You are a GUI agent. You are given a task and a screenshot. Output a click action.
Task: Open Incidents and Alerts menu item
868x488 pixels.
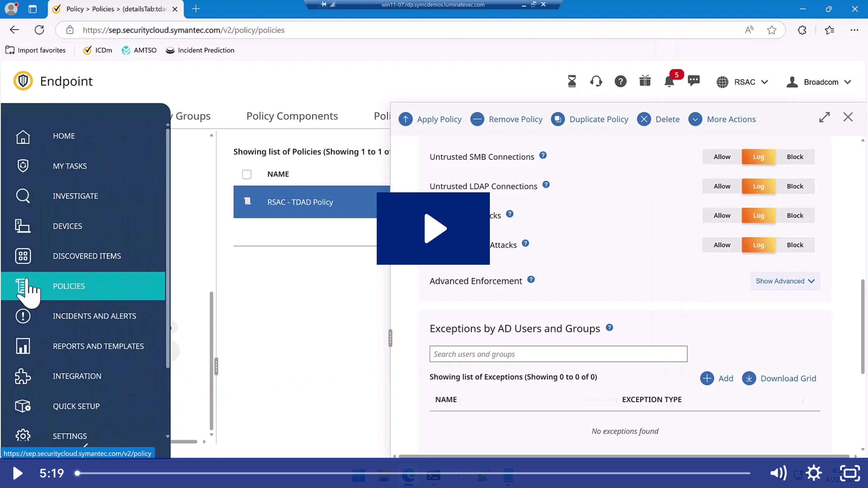(95, 316)
